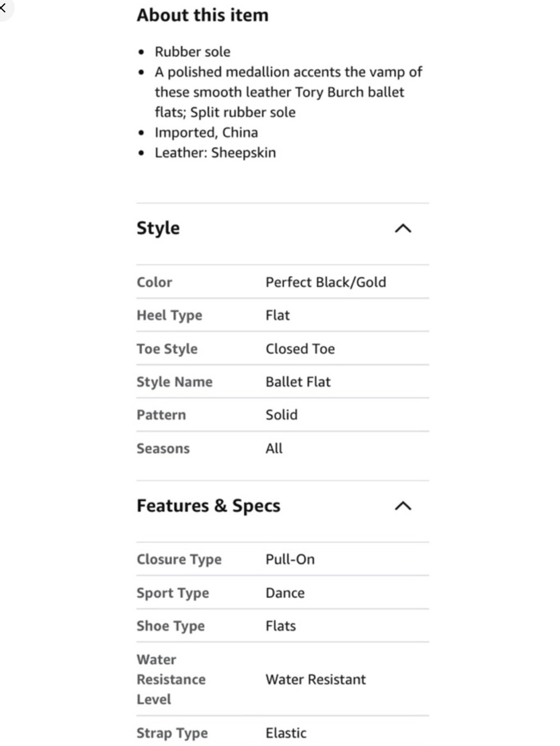Select the Closure Type Pull-On value
The image size is (560, 746).
click(x=290, y=559)
